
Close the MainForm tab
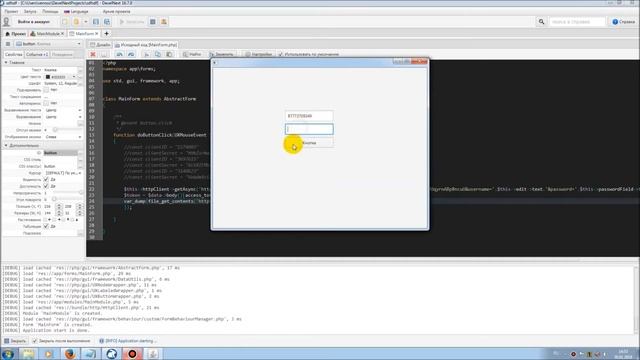(97, 33)
